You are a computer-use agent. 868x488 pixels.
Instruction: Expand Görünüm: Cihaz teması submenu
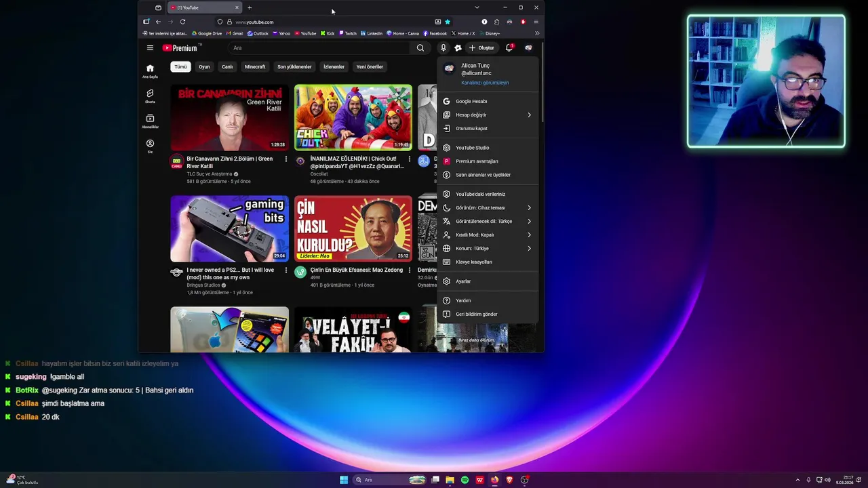click(x=488, y=208)
